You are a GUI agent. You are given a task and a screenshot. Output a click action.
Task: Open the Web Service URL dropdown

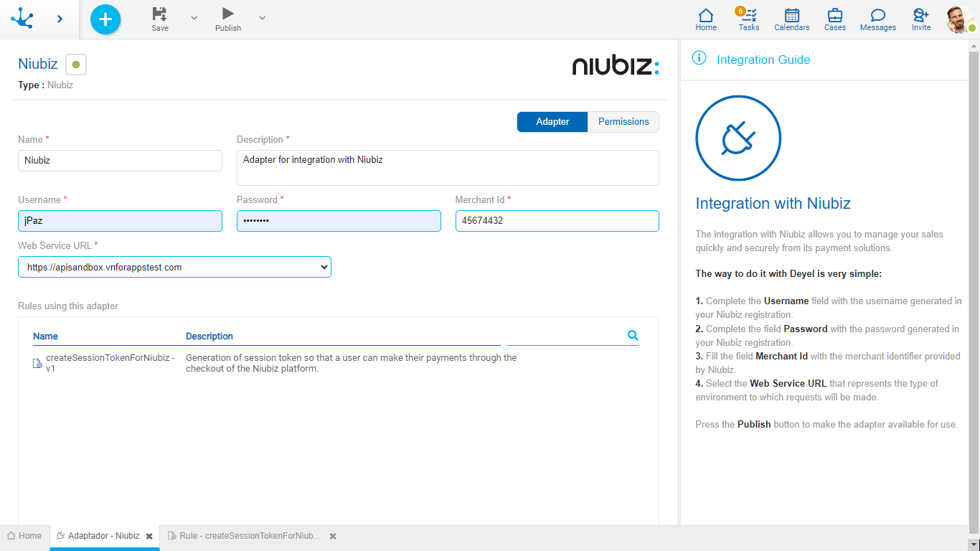tap(324, 266)
